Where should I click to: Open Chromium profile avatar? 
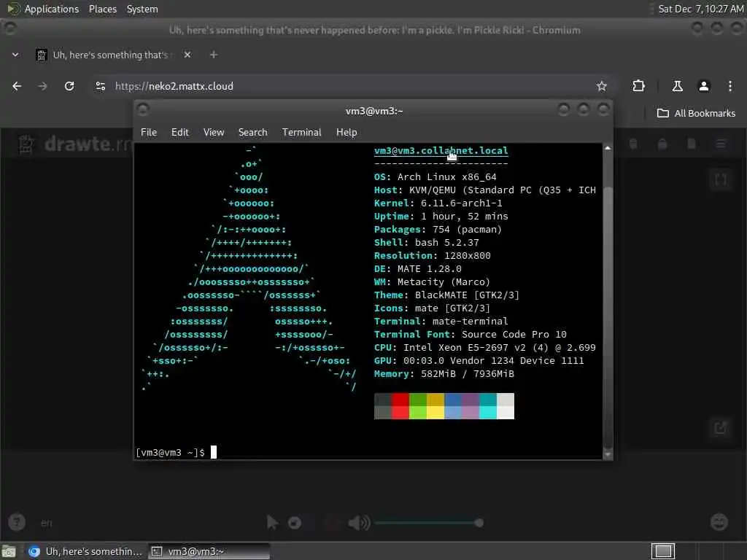pyautogui.click(x=704, y=86)
